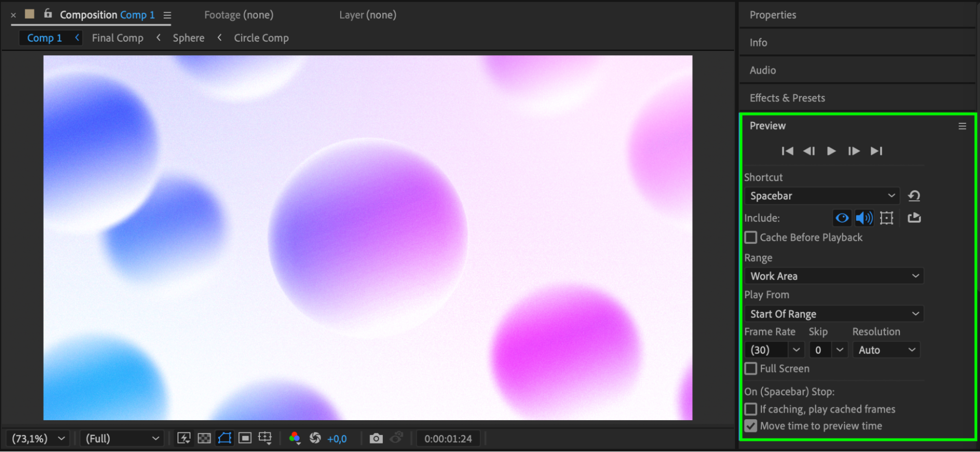This screenshot has width=980, height=452.
Task: Toggle the Composition viewer lock icon
Action: coord(48,13)
